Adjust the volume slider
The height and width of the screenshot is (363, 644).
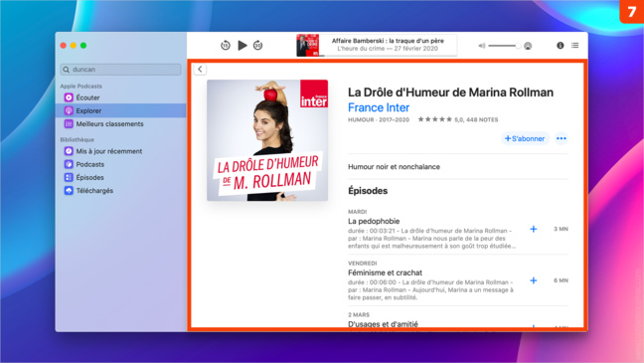click(x=504, y=46)
